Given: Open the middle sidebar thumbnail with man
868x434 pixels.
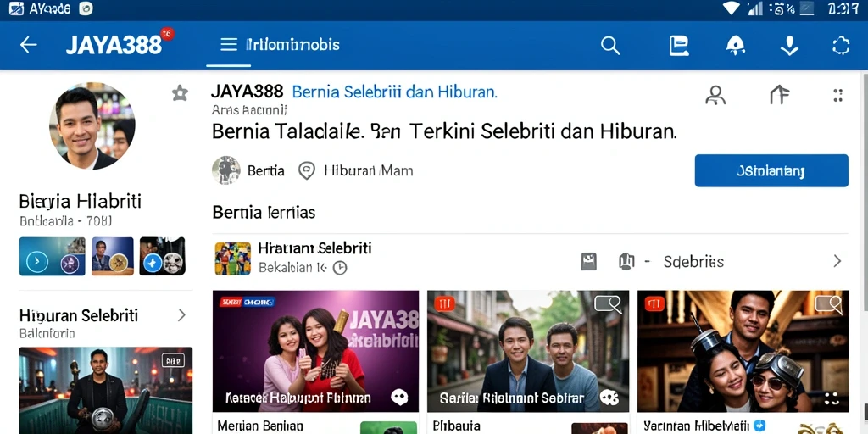Looking at the screenshot, I should pos(113,256).
